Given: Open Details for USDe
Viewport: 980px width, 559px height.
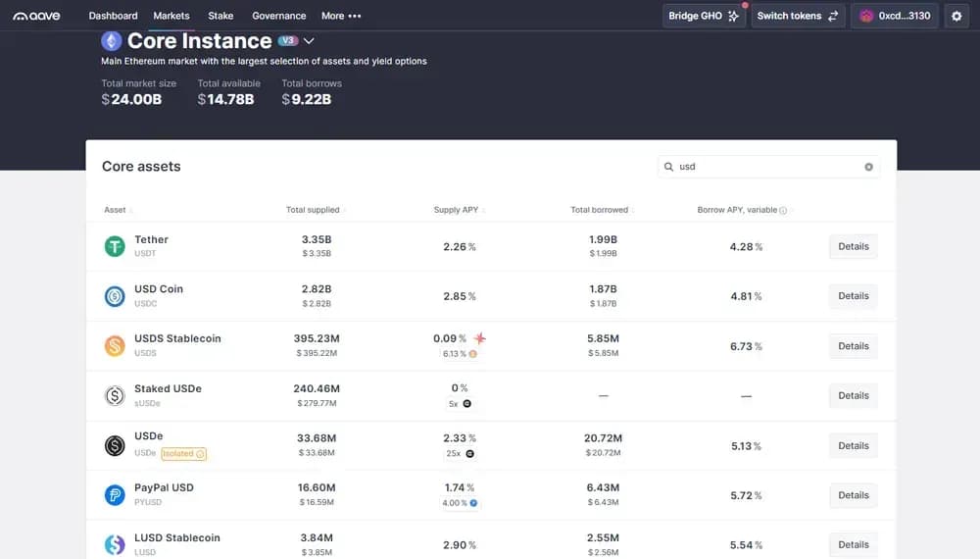Looking at the screenshot, I should [x=854, y=446].
